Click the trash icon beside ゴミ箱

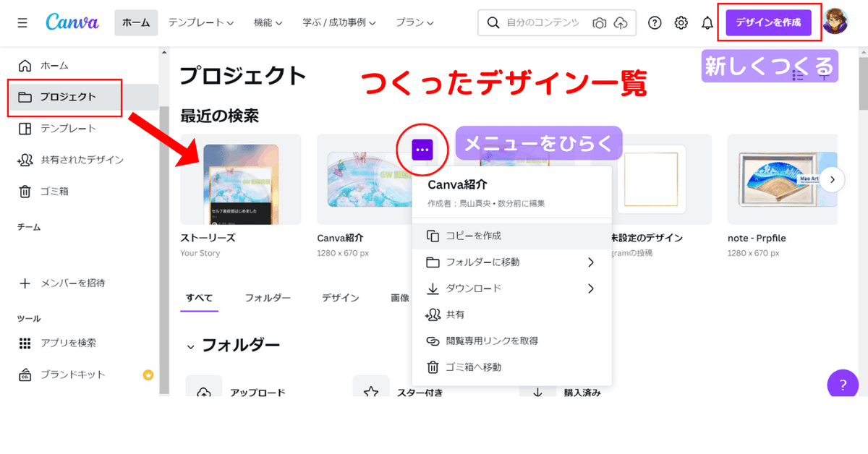point(25,192)
